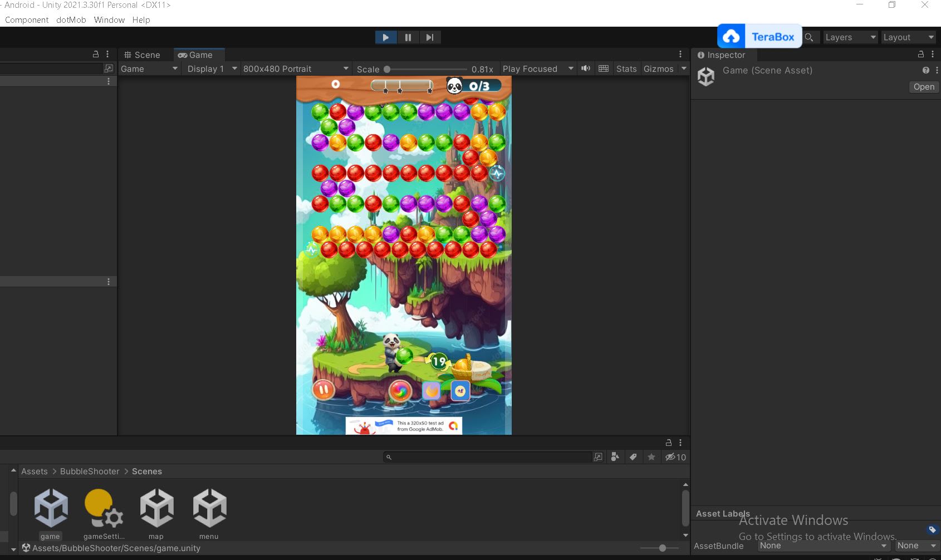Open the AssetBundle name None dropdown
Screen dimensions: 941x560
coord(823,546)
